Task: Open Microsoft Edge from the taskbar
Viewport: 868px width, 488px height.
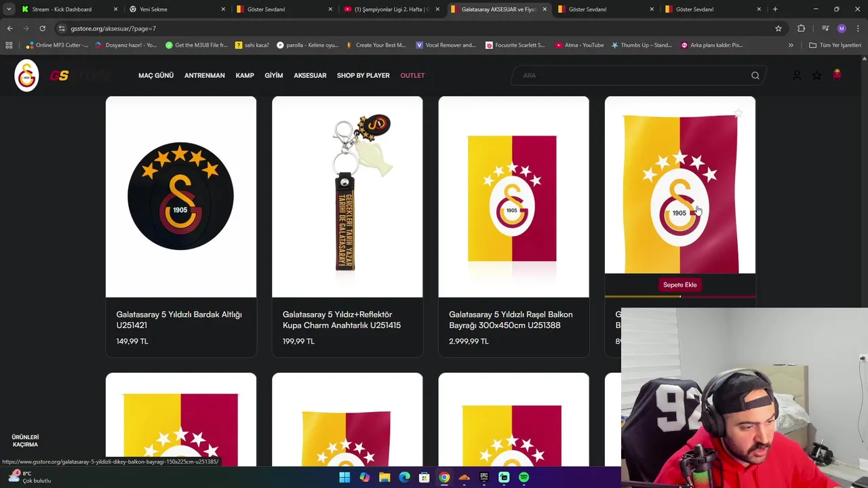Action: [x=404, y=477]
